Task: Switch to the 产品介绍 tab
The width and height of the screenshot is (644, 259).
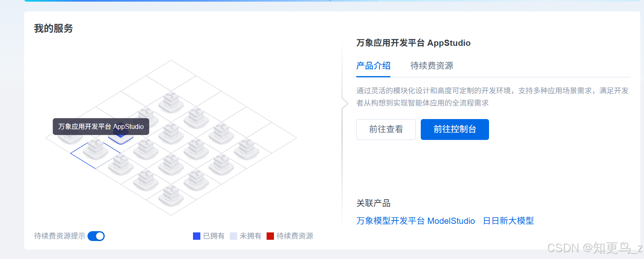Action: 373,65
